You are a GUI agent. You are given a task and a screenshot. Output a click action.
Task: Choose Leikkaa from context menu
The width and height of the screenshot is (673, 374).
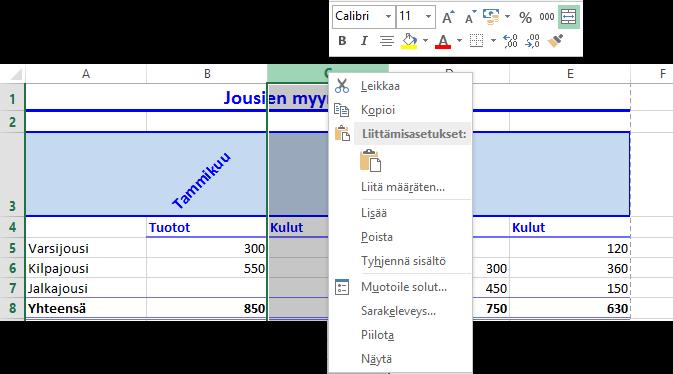[400, 86]
